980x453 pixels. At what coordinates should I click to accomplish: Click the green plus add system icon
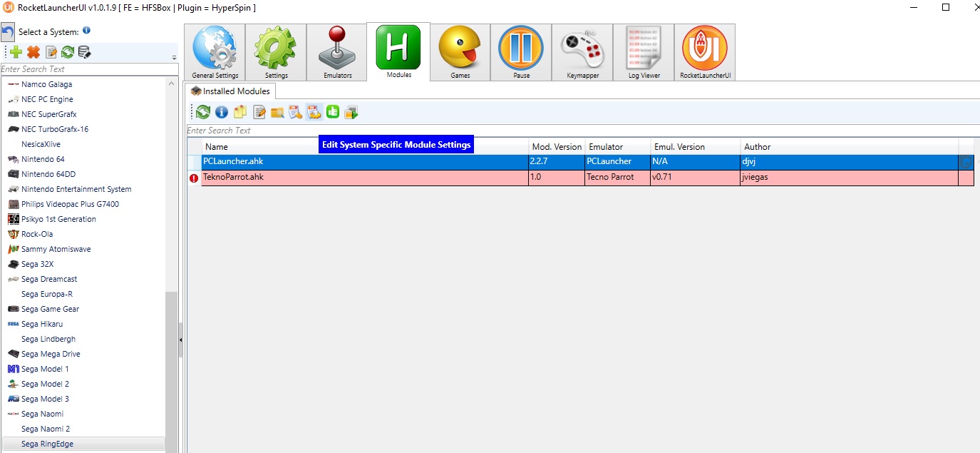coord(15,52)
